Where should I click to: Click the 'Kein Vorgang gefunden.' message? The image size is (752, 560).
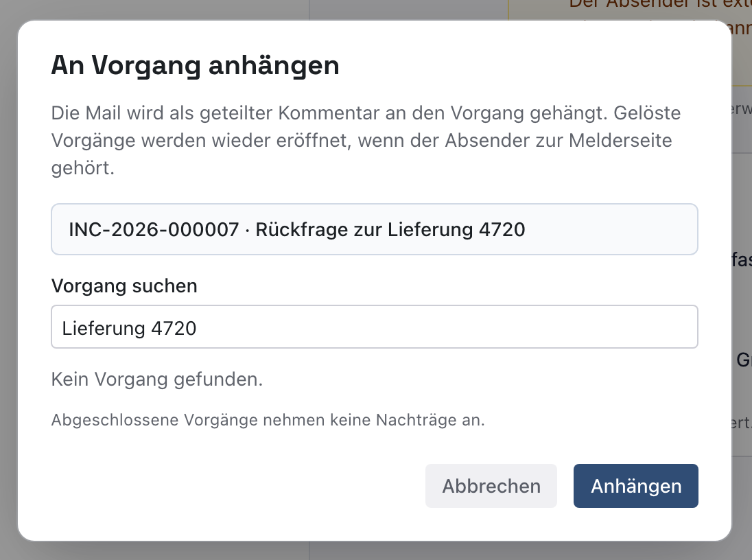157,379
